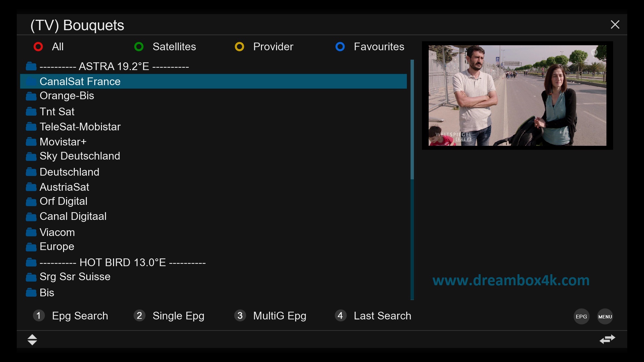
Task: Click folder icon beside AustriaSat
Action: pos(31,187)
